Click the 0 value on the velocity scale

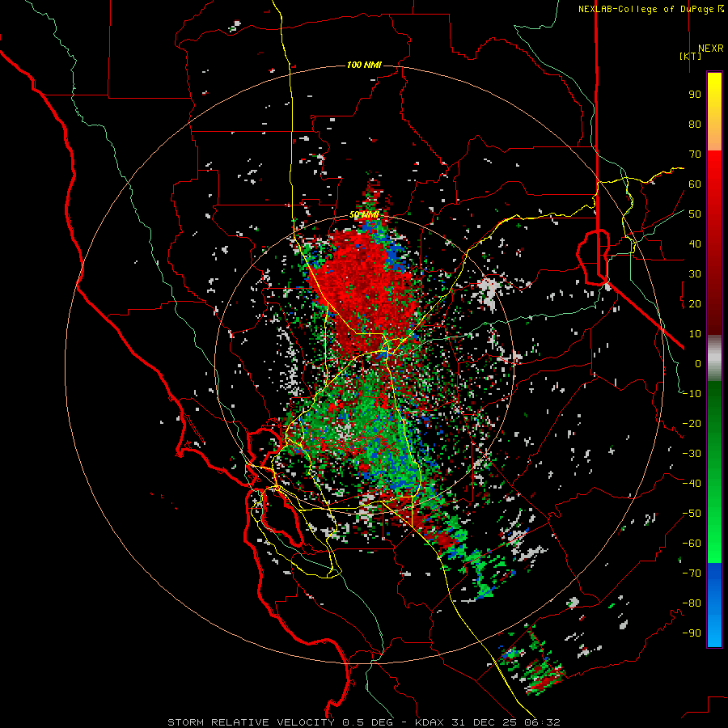[698, 364]
